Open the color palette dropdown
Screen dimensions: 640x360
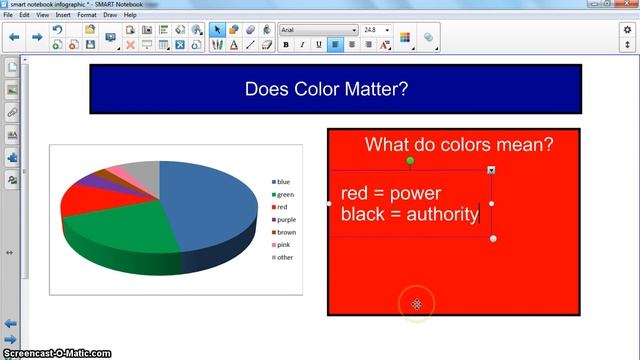pos(405,38)
